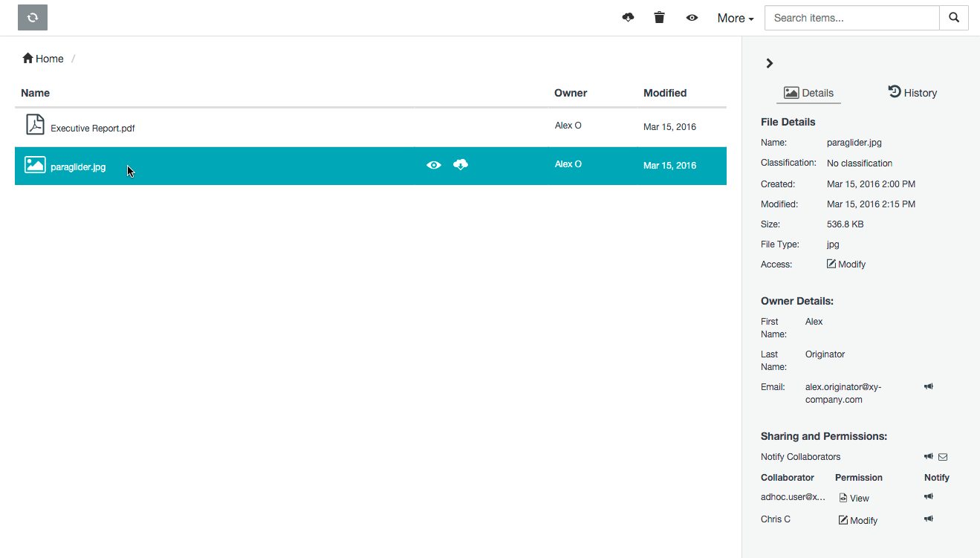Click envelope icon for Notify Collaborators
This screenshot has height=558, width=980.
(x=943, y=457)
